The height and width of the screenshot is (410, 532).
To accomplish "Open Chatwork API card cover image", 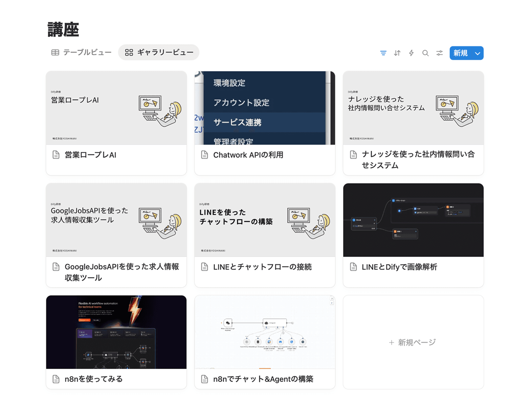I will (x=265, y=108).
